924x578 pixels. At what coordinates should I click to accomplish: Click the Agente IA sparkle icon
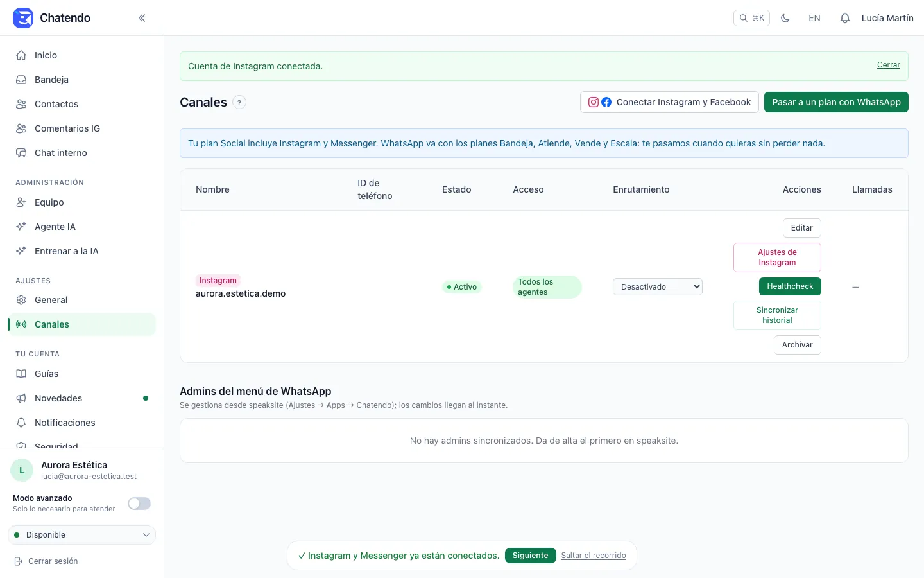pyautogui.click(x=21, y=227)
